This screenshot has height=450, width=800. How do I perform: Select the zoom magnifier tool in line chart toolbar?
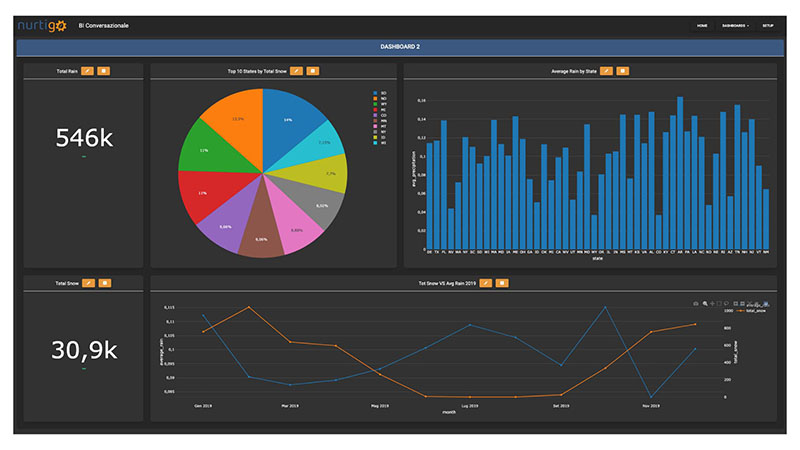coord(705,304)
